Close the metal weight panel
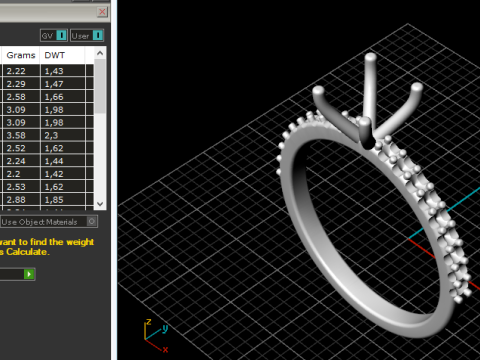The image size is (480, 360). coord(102,12)
